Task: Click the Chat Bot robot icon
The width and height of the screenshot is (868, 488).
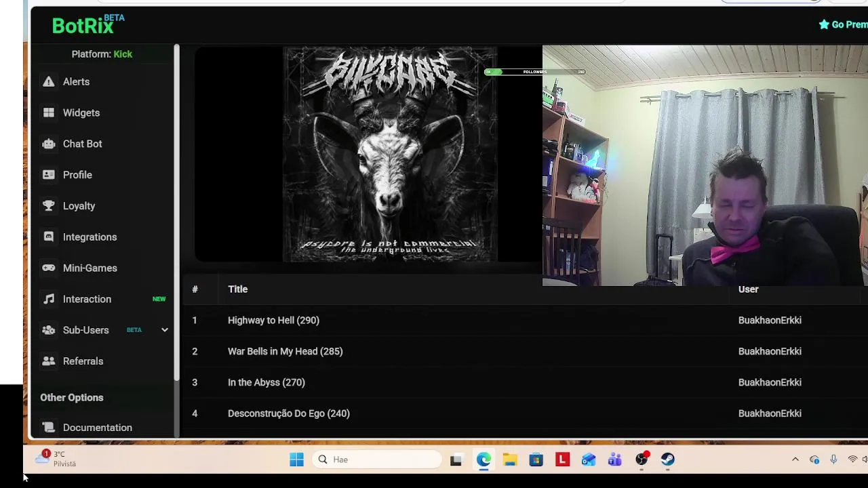Action: click(x=48, y=144)
